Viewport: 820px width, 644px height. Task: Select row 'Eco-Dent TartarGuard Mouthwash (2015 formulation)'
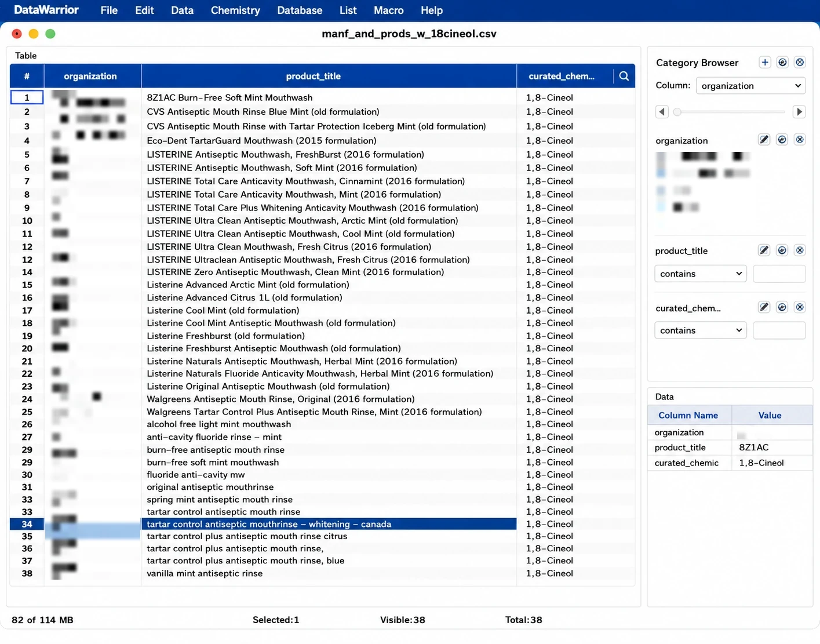pyautogui.click(x=322, y=140)
